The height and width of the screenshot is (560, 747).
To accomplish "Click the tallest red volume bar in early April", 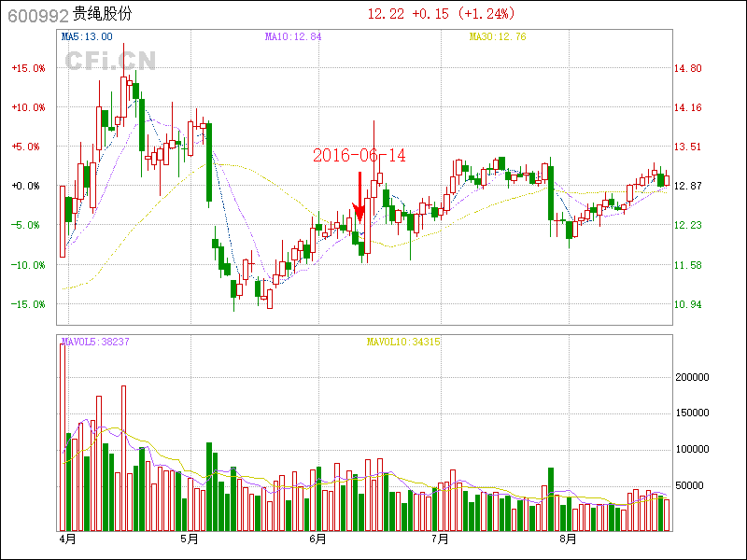I will (x=63, y=437).
